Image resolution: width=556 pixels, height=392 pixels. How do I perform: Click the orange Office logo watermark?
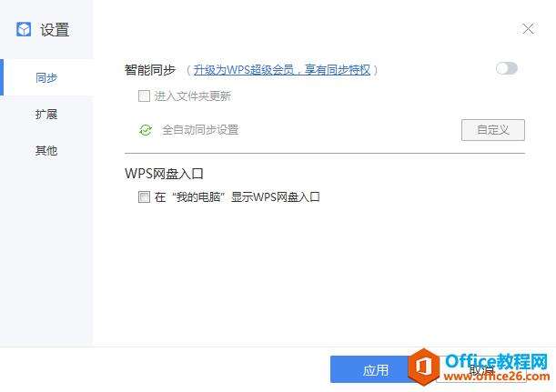[424, 367]
